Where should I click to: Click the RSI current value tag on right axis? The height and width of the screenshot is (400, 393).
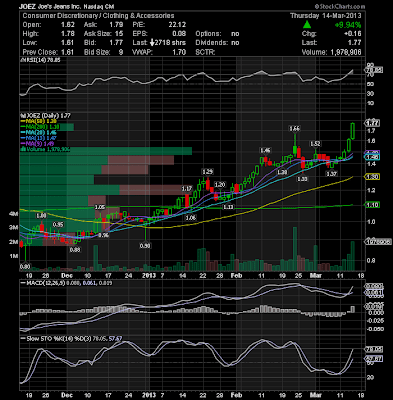[374, 70]
